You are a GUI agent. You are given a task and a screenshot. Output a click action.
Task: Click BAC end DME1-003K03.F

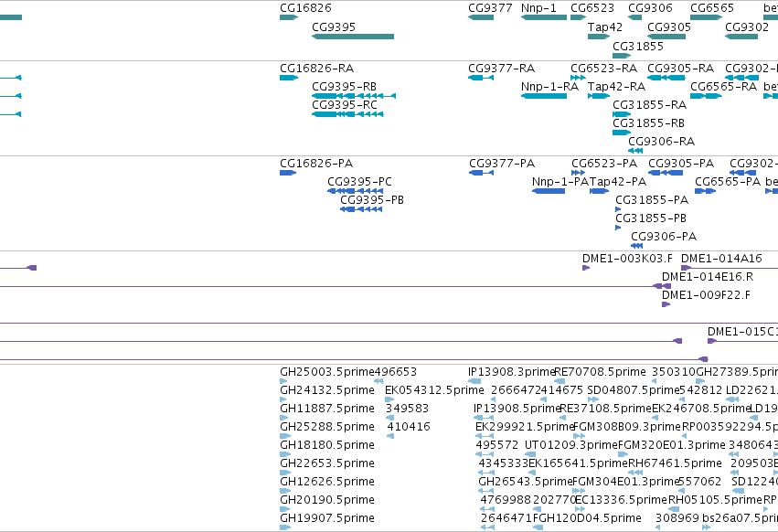point(586,268)
